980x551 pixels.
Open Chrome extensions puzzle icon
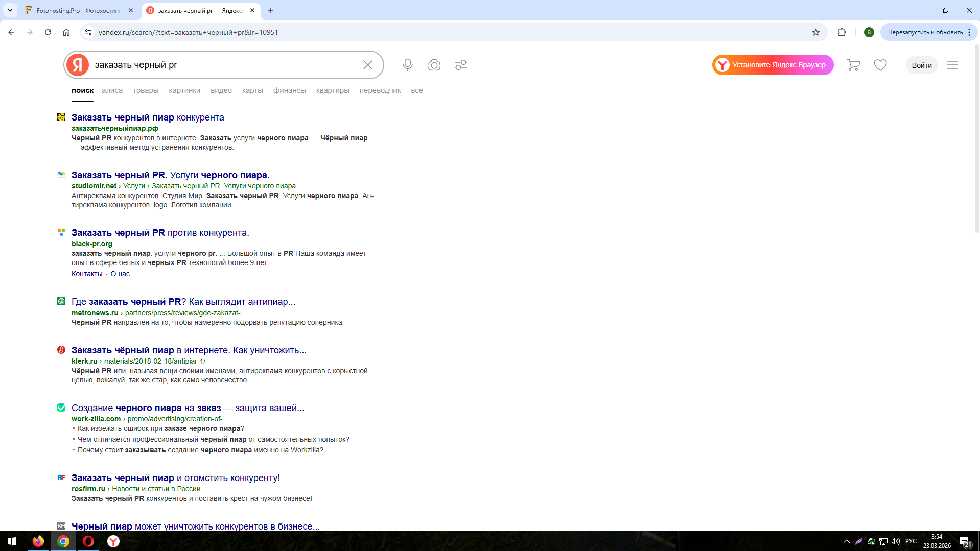(842, 32)
